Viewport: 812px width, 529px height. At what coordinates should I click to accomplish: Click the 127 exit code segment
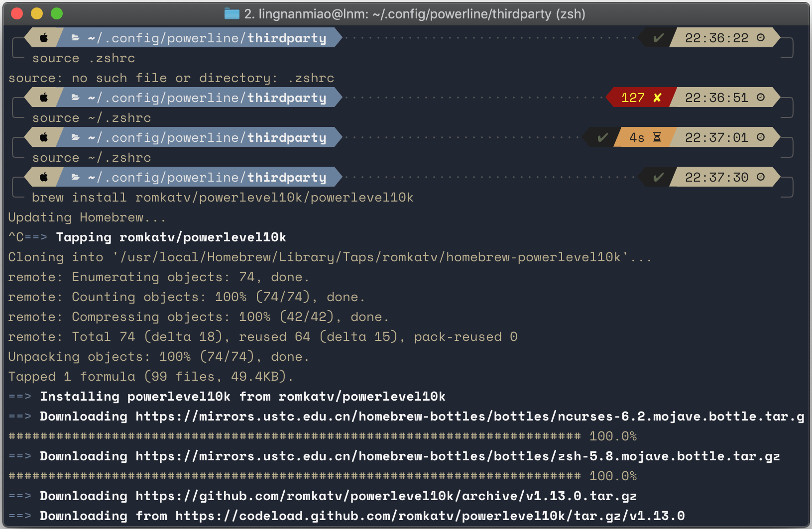[x=633, y=98]
